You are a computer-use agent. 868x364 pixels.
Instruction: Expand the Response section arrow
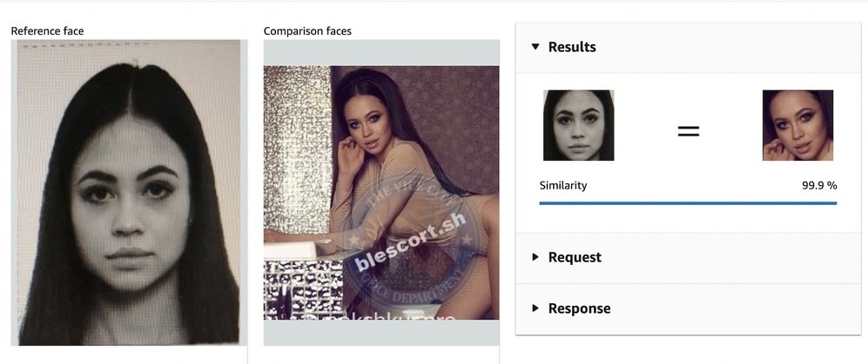[535, 308]
